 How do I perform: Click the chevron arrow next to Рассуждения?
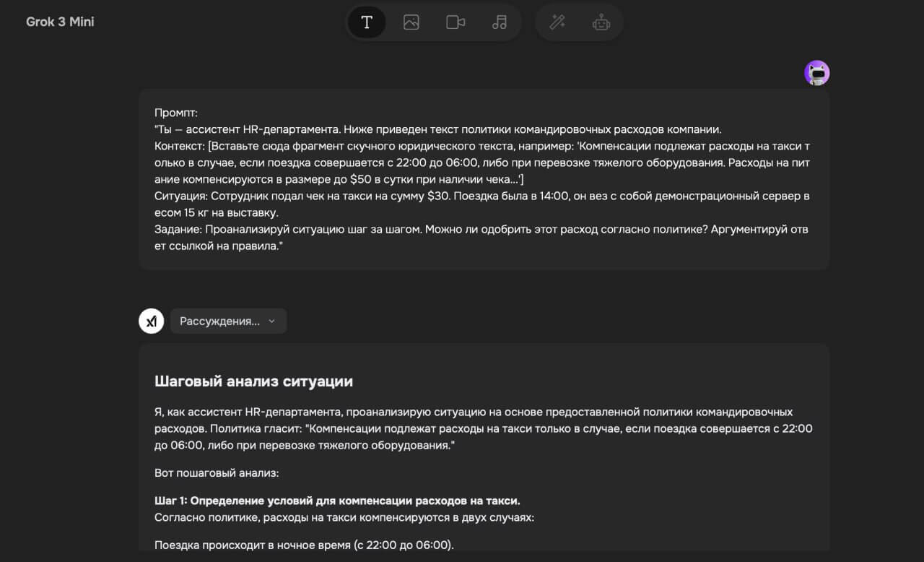point(272,321)
